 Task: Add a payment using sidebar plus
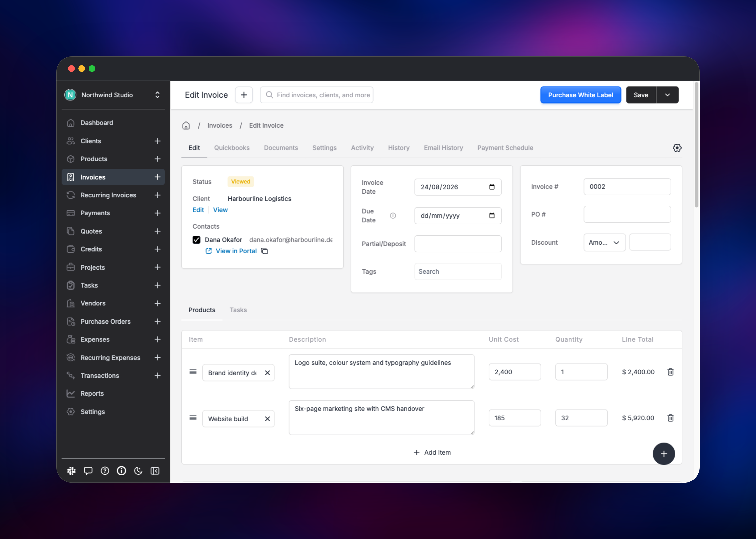pyautogui.click(x=157, y=213)
